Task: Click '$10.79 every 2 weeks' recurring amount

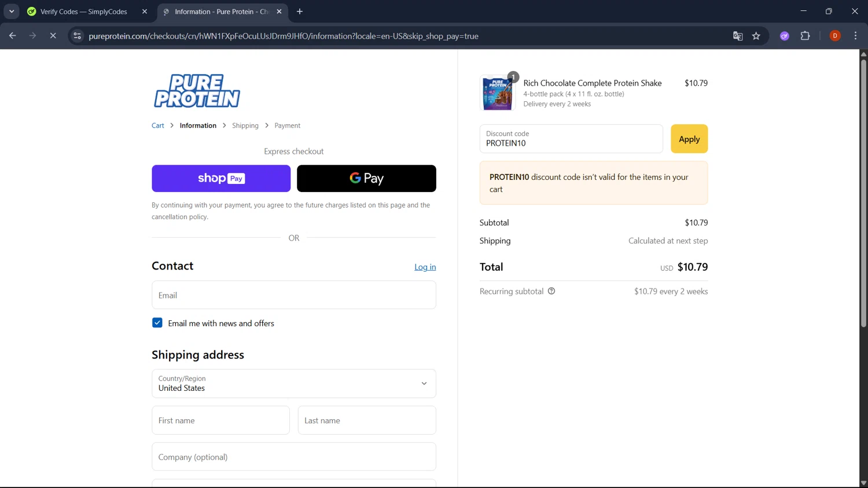Action: coord(671,291)
